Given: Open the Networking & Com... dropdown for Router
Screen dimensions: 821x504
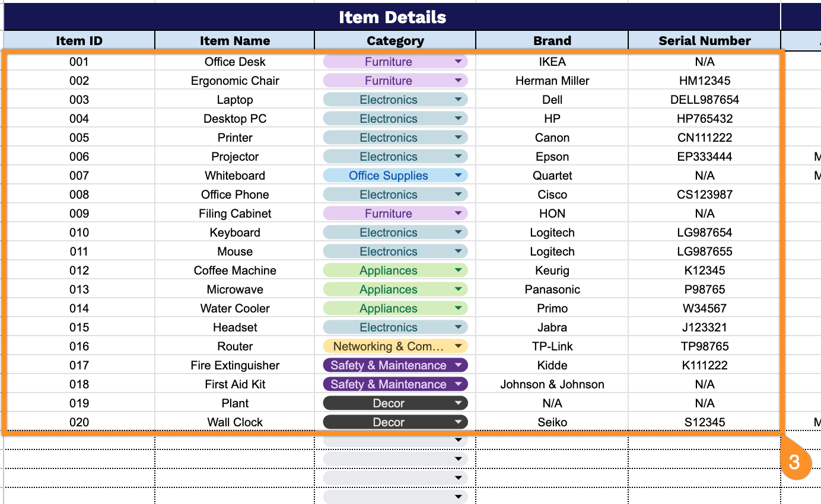Looking at the screenshot, I should 459,346.
